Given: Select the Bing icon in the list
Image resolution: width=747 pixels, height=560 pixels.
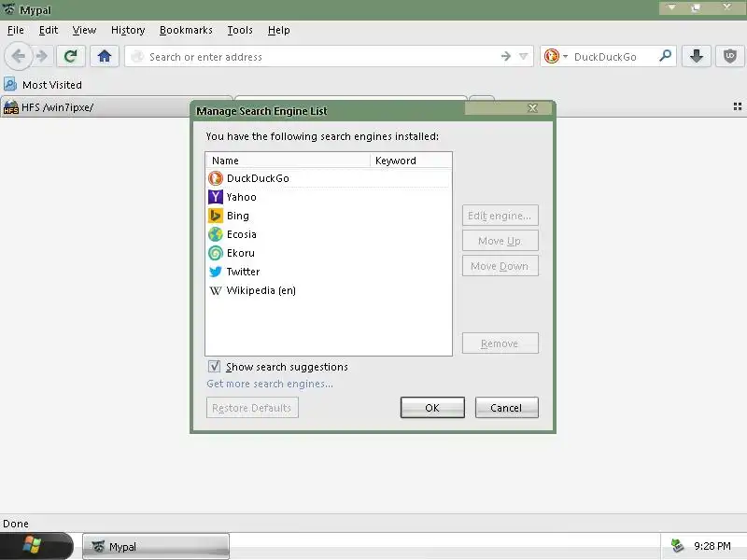Looking at the screenshot, I should click(216, 216).
